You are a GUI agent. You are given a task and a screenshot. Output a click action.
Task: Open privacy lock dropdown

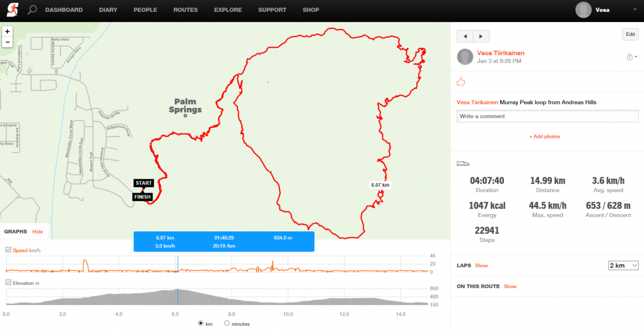pyautogui.click(x=632, y=57)
